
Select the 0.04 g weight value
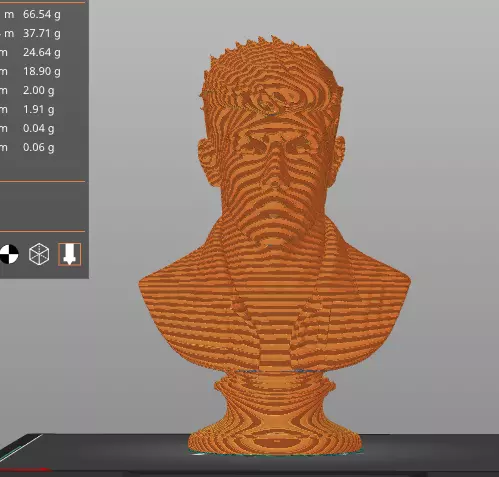(x=39, y=129)
